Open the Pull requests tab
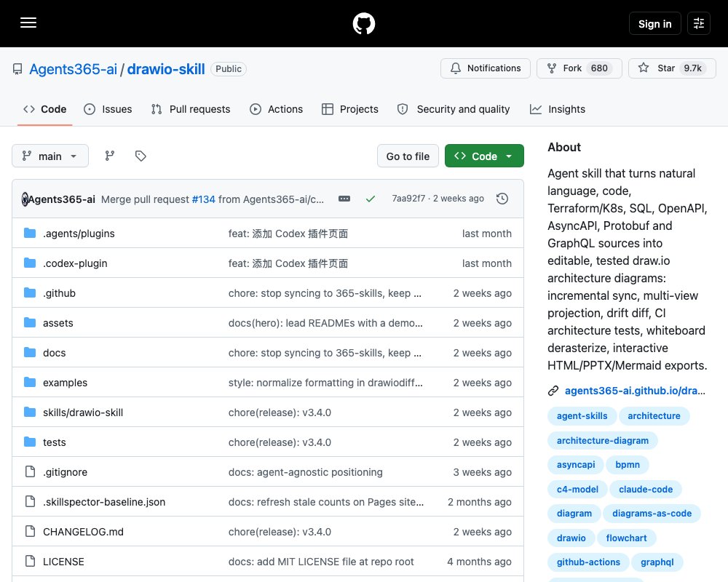Image resolution: width=728 pixels, height=582 pixels. [x=190, y=109]
